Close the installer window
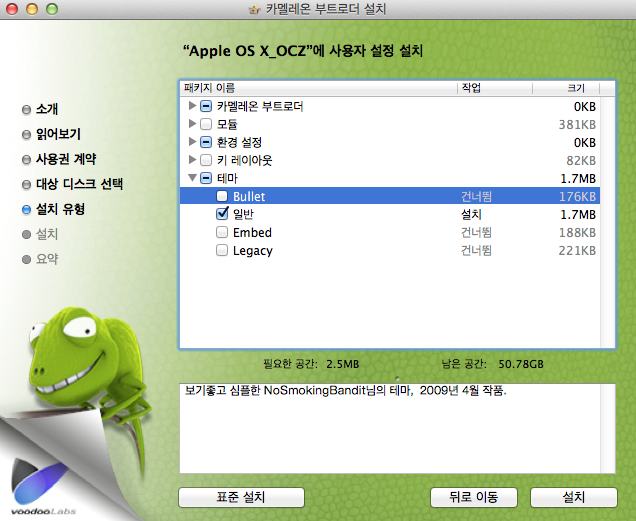The height and width of the screenshot is (521, 636). [x=12, y=9]
